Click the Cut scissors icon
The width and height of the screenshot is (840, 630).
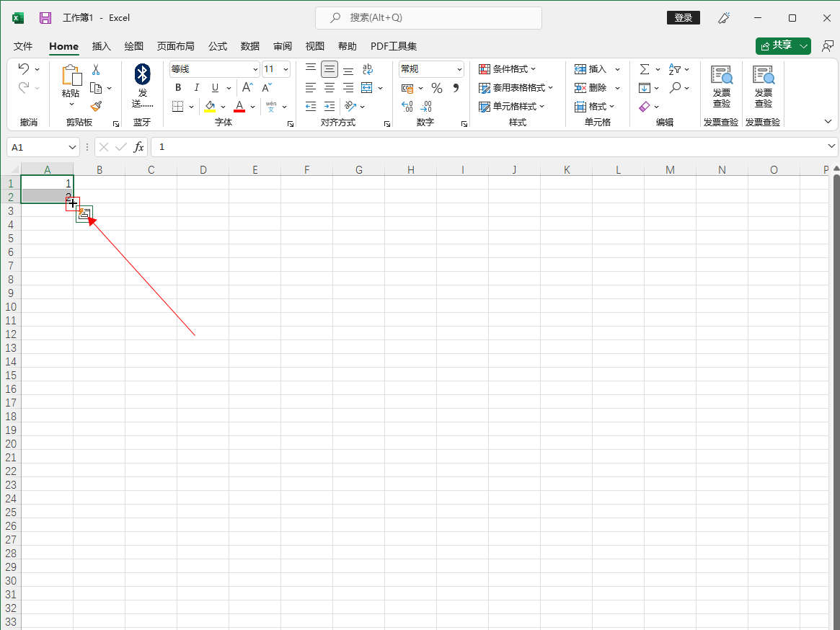[x=96, y=70]
